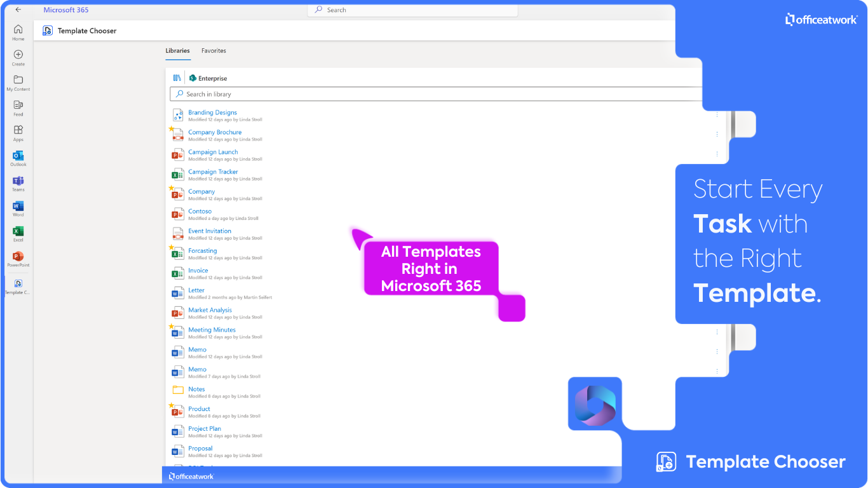The height and width of the screenshot is (488, 868).
Task: Toggle favorite star on Company Brochure
Action: pos(171,128)
